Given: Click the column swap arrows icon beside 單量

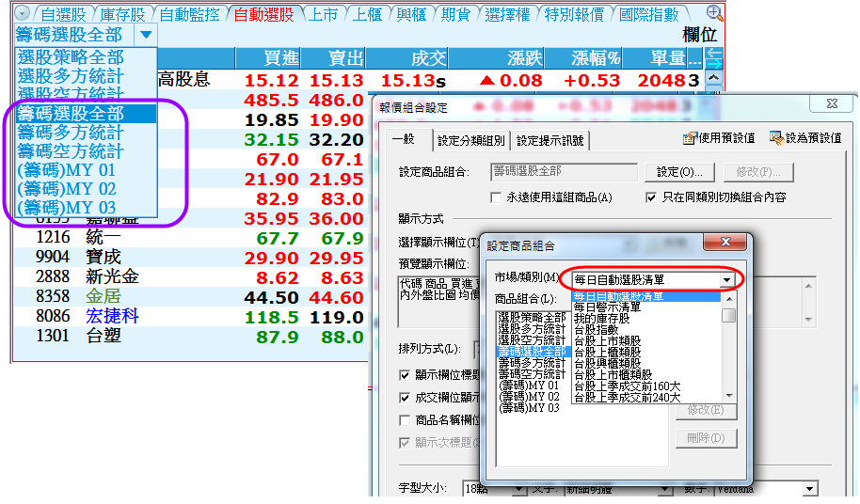Looking at the screenshot, I should coord(713,56).
